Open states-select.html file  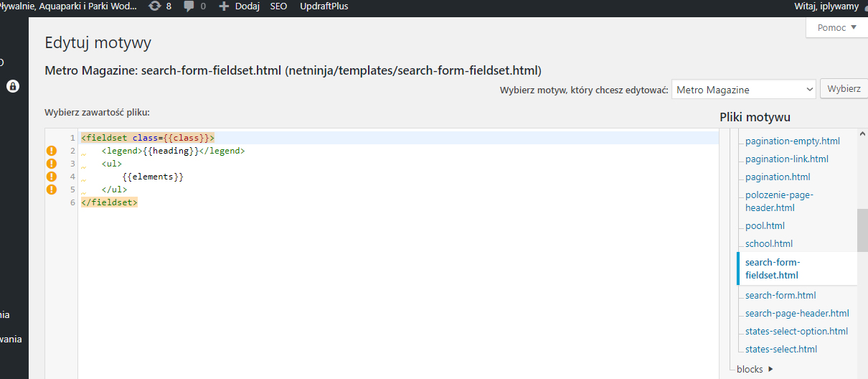click(781, 350)
